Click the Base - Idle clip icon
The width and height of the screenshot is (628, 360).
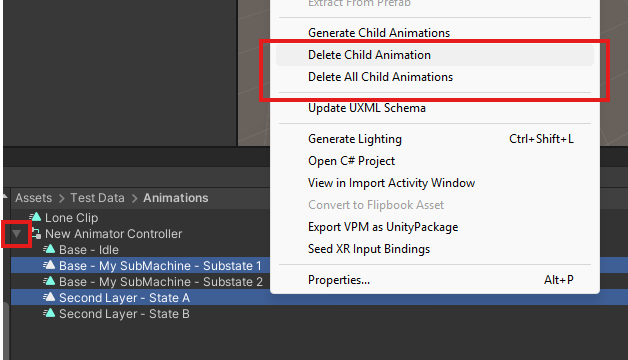tap(49, 249)
